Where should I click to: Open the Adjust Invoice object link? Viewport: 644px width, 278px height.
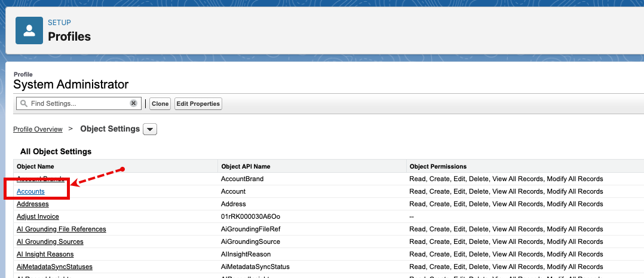coord(38,216)
